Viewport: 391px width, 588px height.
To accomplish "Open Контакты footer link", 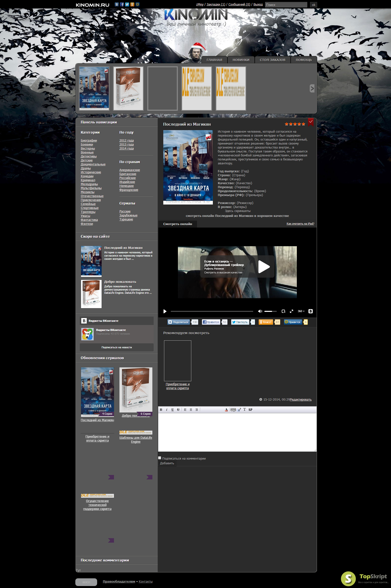I will [146, 582].
